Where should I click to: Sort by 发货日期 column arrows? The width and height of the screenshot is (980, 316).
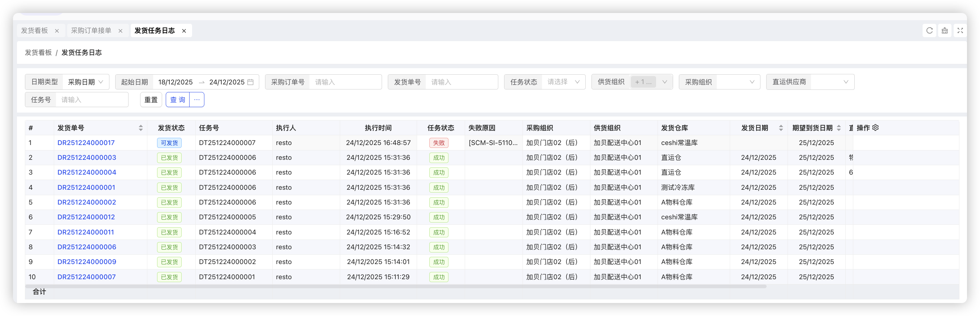pos(781,128)
